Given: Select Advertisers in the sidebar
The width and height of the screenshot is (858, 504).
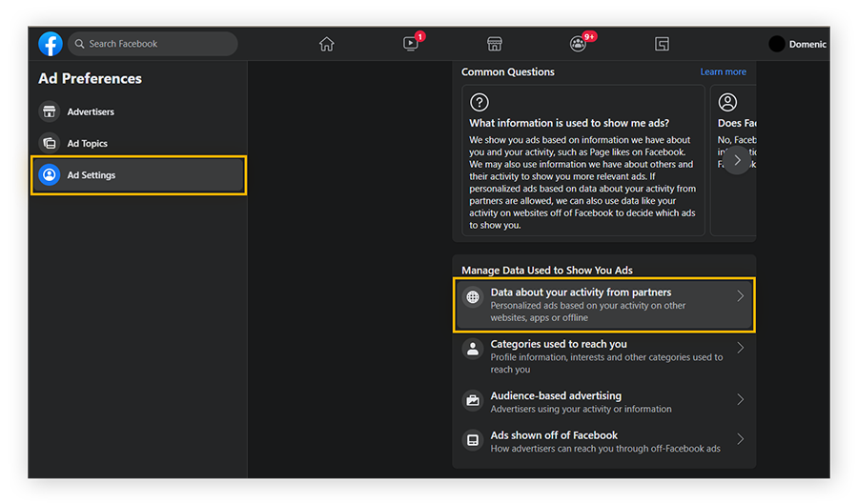Looking at the screenshot, I should coord(91,112).
